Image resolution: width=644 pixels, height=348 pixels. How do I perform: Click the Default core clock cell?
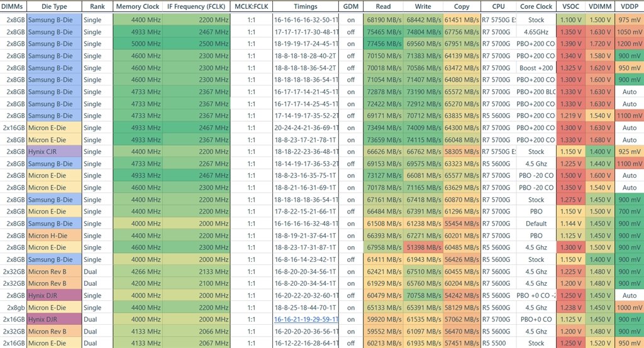coord(536,224)
